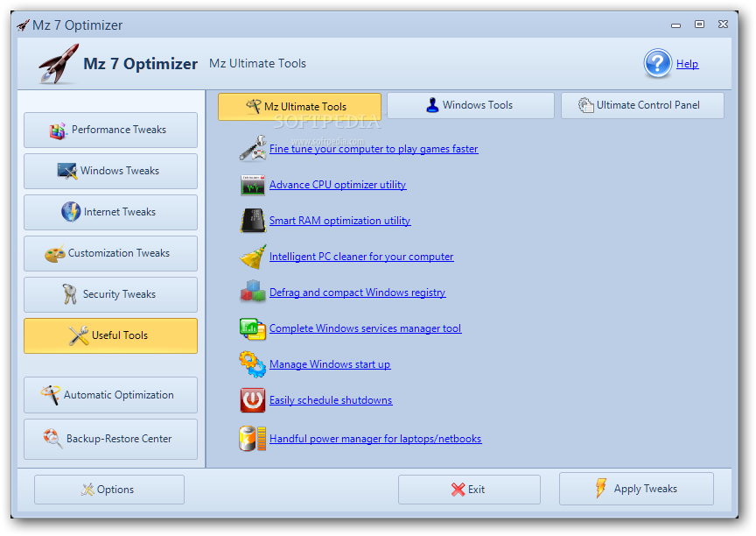
Task: Open Options button at bottom
Action: pos(109,490)
